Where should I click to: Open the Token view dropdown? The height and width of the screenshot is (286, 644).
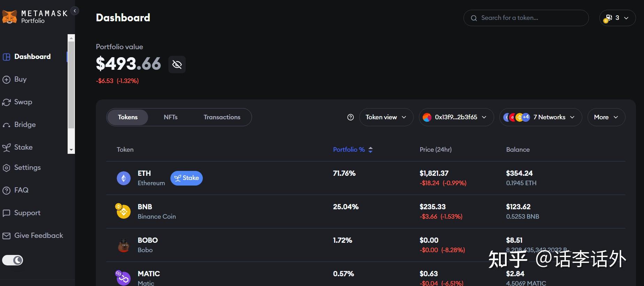point(386,118)
